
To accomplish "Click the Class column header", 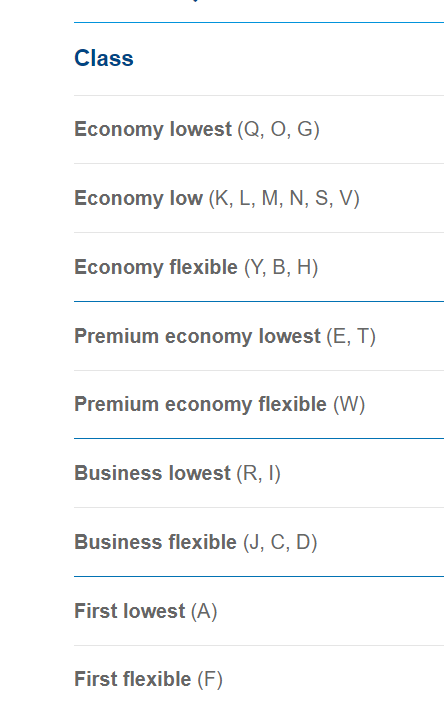I will (x=104, y=58).
